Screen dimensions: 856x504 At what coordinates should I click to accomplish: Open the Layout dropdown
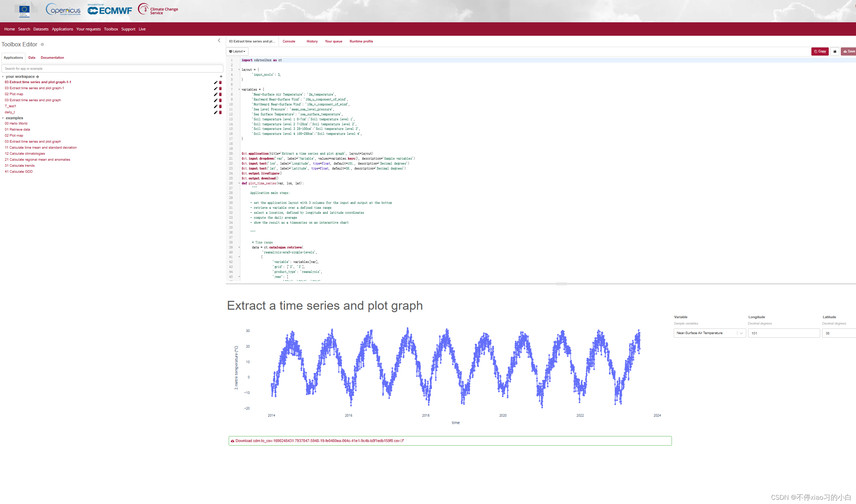pyautogui.click(x=237, y=51)
